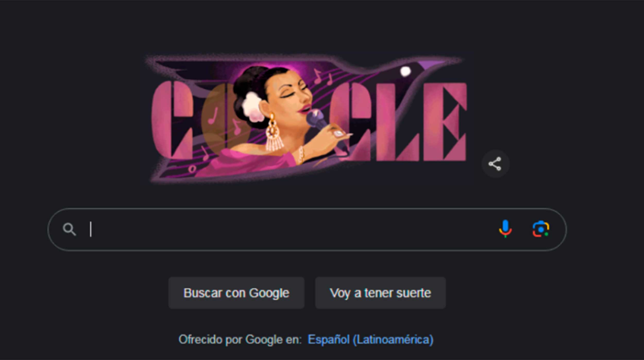Share the Google Doodle via share icon

pyautogui.click(x=495, y=164)
